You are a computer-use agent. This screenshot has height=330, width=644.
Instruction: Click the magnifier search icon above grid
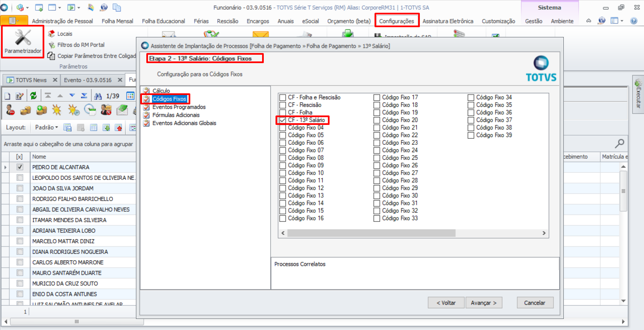tap(619, 144)
